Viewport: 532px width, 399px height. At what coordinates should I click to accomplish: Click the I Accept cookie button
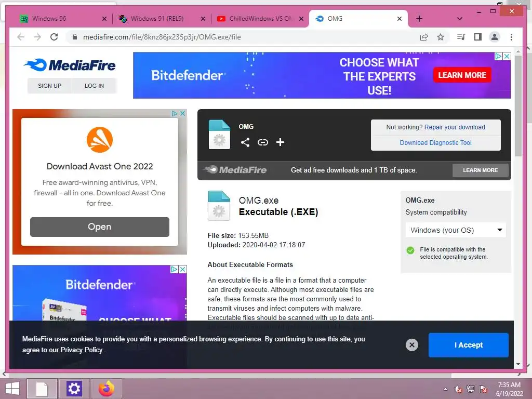click(x=469, y=345)
